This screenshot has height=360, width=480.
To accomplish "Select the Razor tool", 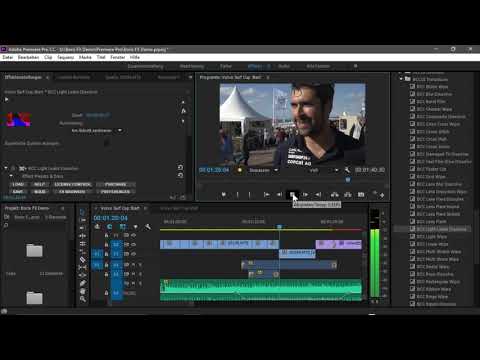I will click(x=82, y=260).
